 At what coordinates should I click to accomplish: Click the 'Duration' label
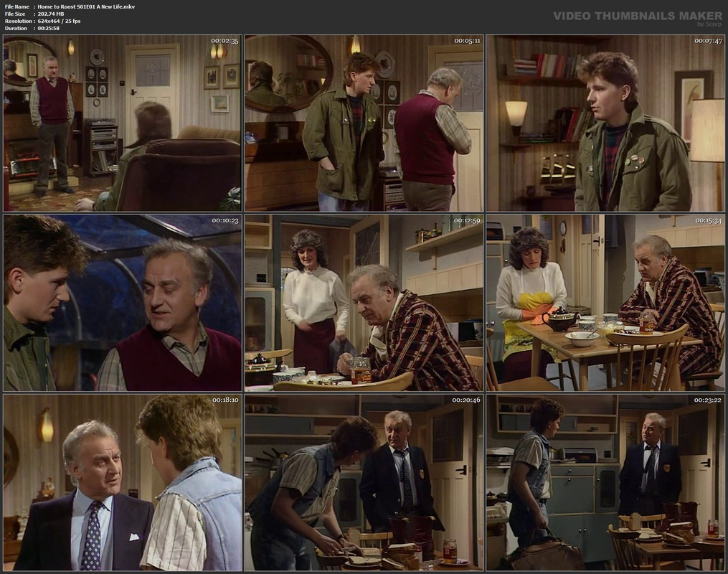click(x=16, y=28)
